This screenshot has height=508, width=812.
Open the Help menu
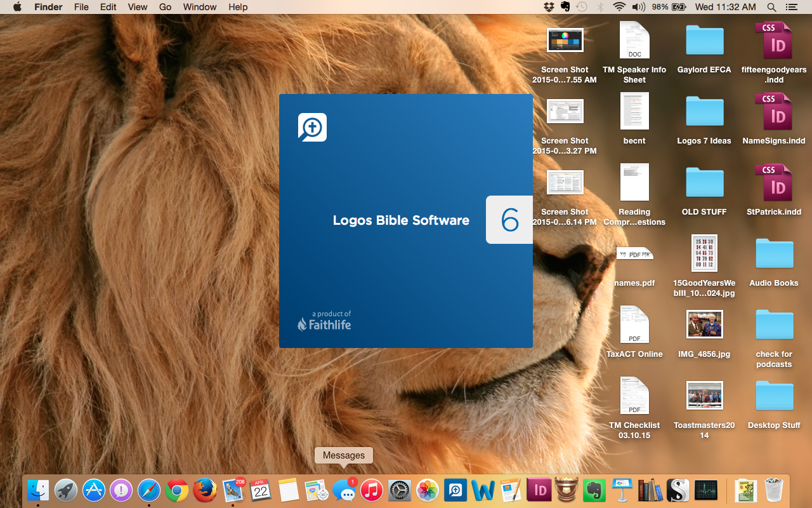[x=238, y=7]
